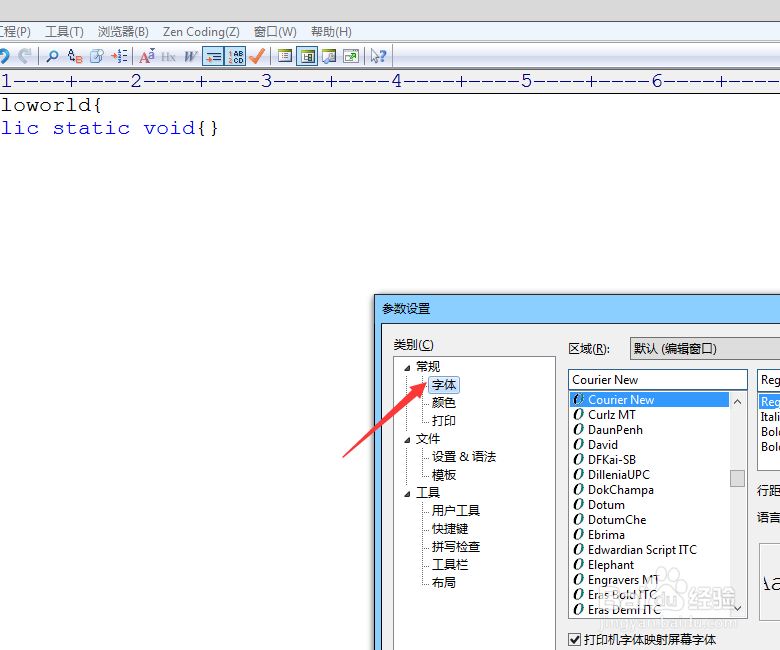Toggle the cliptext window icon
The height and width of the screenshot is (650, 780).
tap(285, 56)
